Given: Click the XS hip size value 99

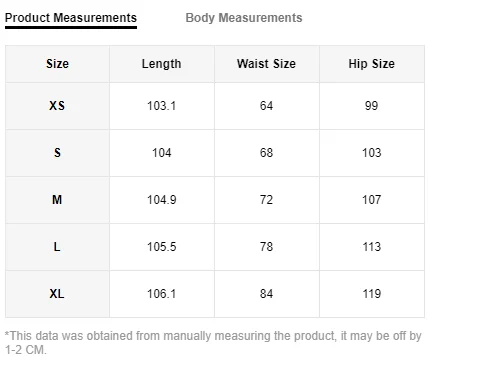Looking at the screenshot, I should point(371,106).
